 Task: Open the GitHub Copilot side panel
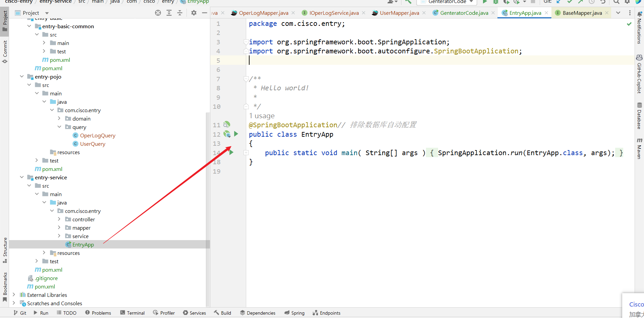coord(639,74)
